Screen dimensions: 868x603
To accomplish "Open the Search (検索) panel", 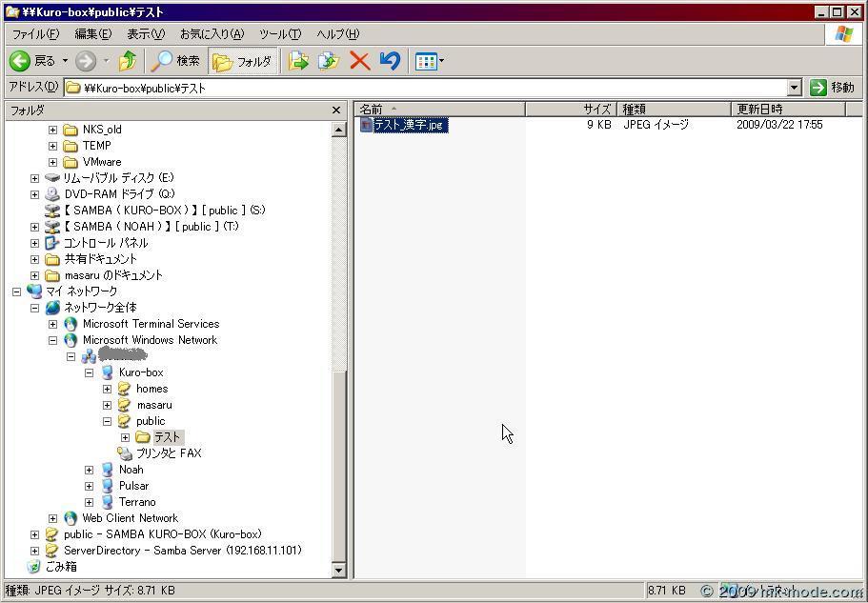I will (x=176, y=61).
